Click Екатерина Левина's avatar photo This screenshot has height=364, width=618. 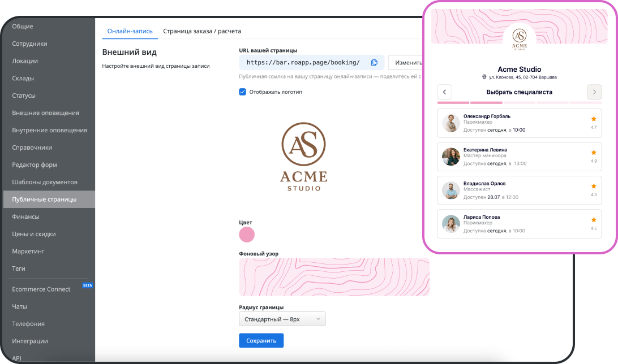click(x=451, y=157)
